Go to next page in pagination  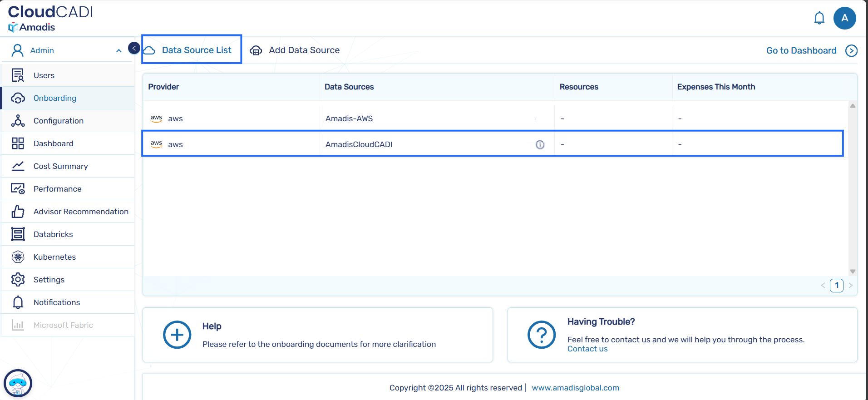tap(850, 286)
